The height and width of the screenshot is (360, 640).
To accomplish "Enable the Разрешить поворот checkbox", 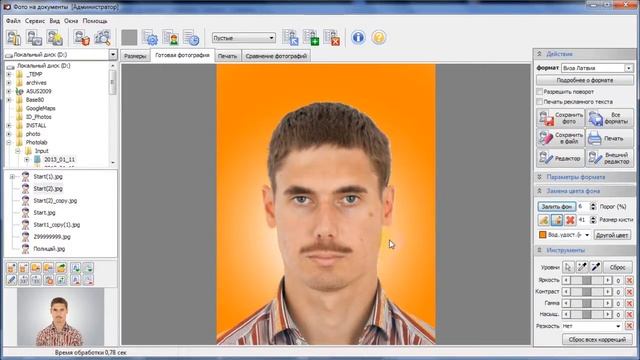I will (539, 92).
